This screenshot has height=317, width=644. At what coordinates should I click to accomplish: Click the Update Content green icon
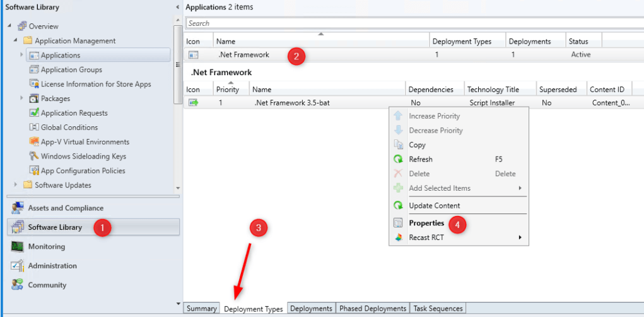click(398, 206)
